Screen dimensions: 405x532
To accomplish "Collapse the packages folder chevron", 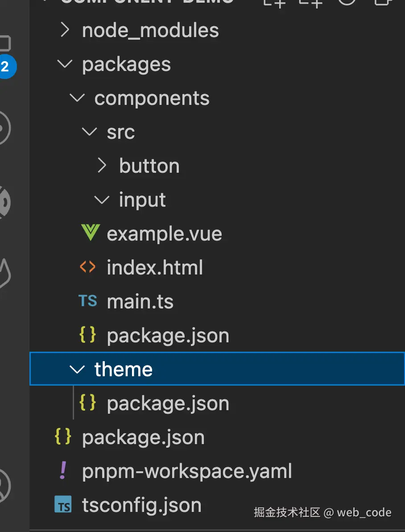I will pos(65,64).
